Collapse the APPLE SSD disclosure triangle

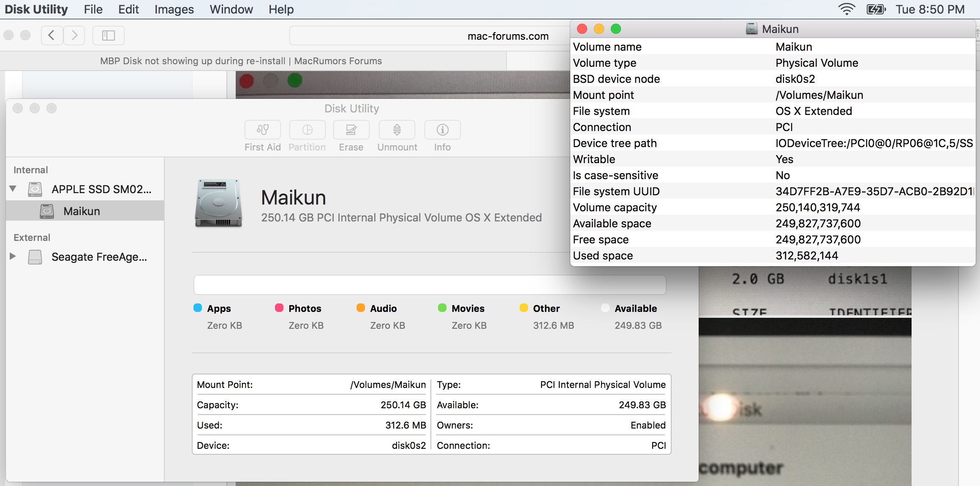point(13,188)
